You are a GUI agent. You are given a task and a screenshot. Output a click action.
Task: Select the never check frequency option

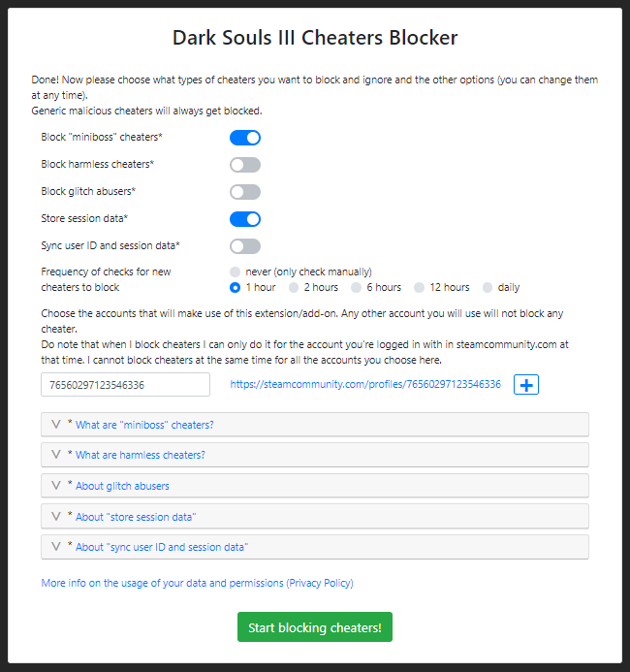click(236, 272)
